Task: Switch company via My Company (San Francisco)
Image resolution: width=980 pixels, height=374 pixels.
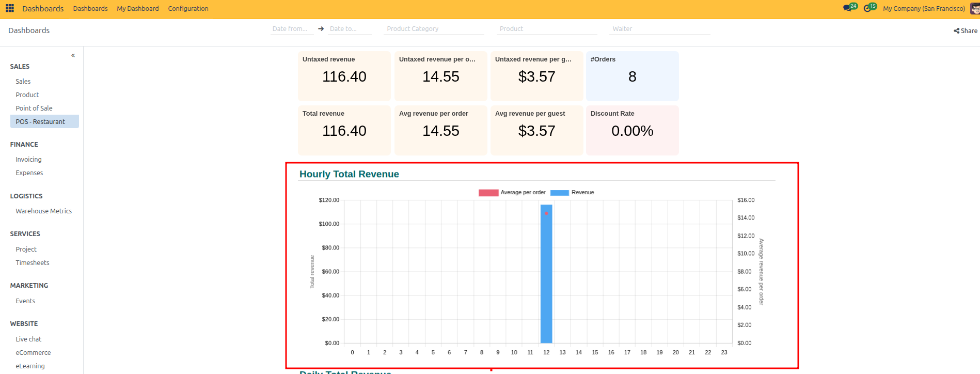Action: tap(924, 8)
